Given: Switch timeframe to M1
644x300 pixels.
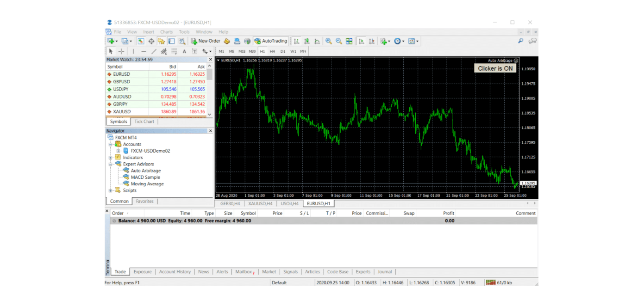Looking at the screenshot, I should [221, 51].
